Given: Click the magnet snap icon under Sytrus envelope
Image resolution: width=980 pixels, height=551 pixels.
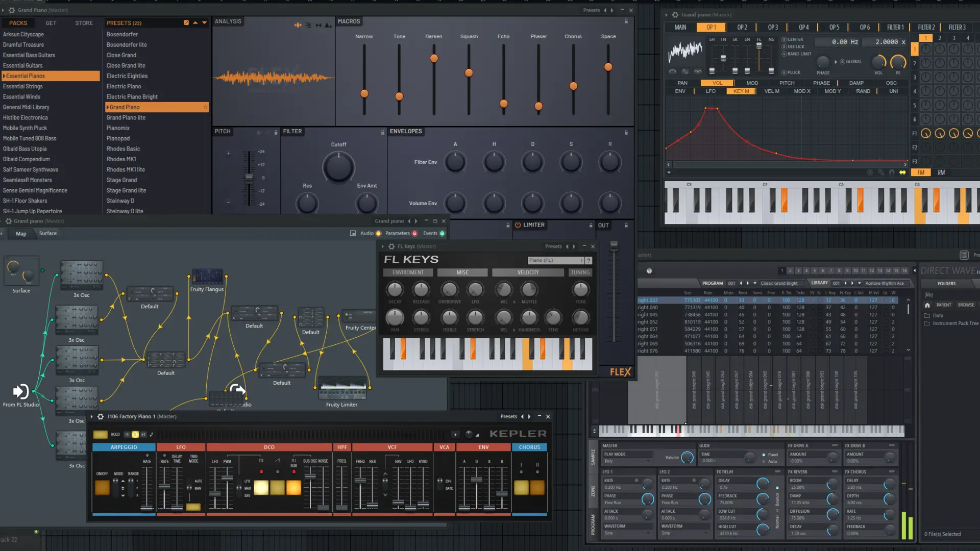Looking at the screenshot, I should pos(892,172).
